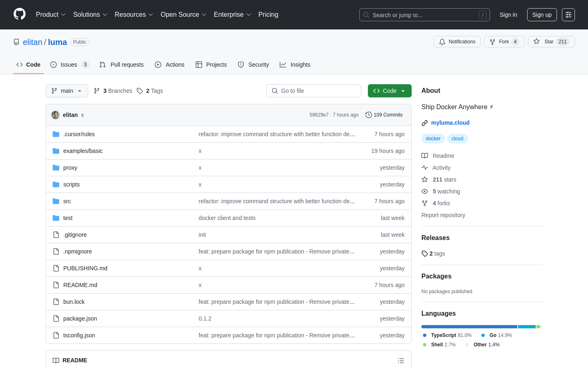588x368 pixels.
Task: Click the proxy folder icon
Action: (x=56, y=168)
